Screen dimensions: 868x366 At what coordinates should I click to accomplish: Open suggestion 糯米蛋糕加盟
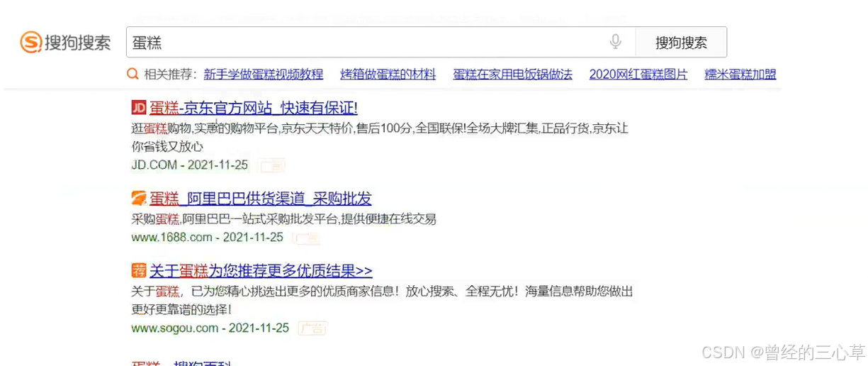click(740, 74)
